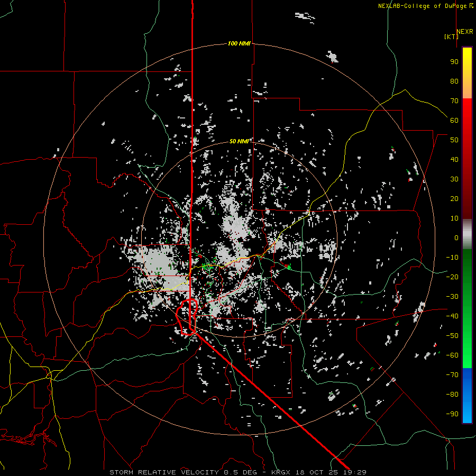The image size is (476, 476).
Task: Click the -10 value on velocity scale
Action: click(452, 258)
